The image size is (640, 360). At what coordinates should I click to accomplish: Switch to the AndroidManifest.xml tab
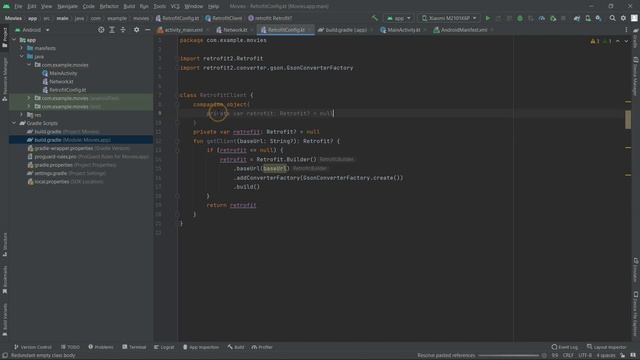tap(463, 30)
